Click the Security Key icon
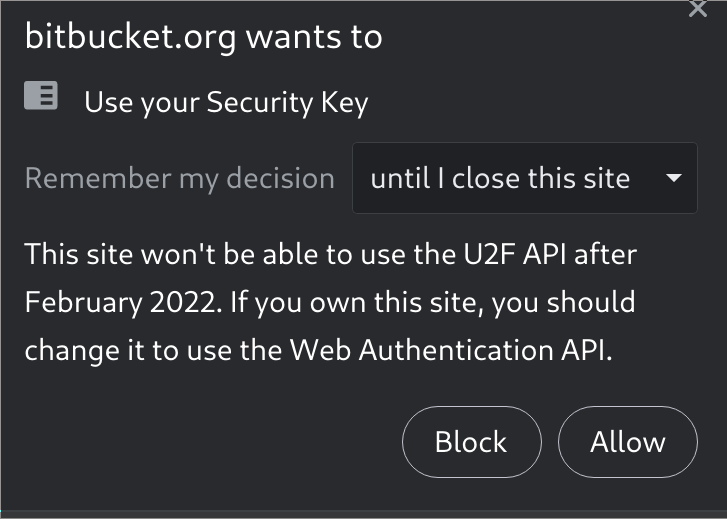Viewport: 727px width, 519px height. (41, 96)
